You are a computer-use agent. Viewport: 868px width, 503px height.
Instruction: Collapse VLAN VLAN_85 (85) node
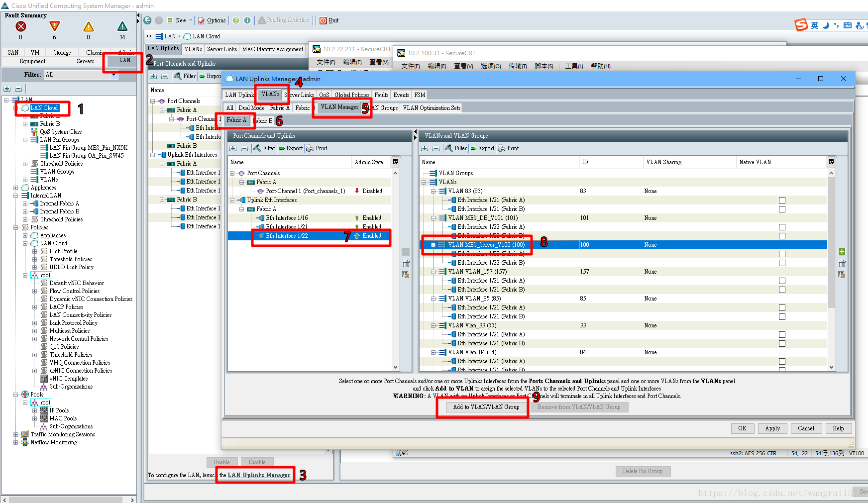[x=434, y=299]
